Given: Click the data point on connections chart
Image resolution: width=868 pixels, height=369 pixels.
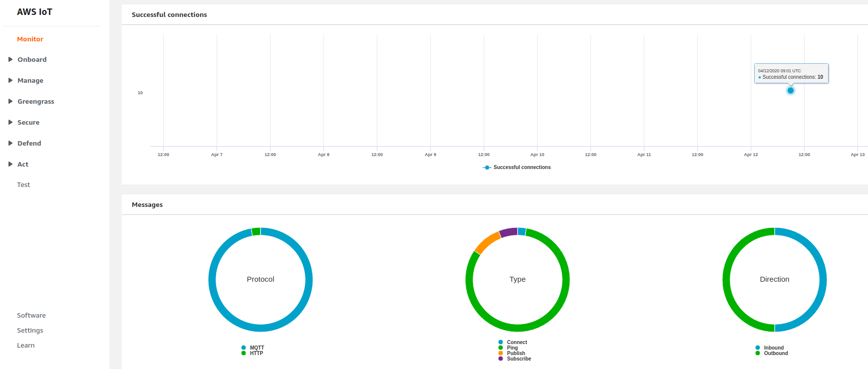Looking at the screenshot, I should (x=790, y=90).
